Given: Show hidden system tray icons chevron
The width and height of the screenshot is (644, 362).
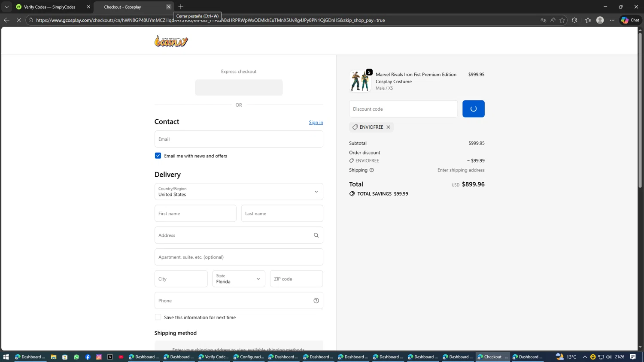Looking at the screenshot, I should click(585, 357).
